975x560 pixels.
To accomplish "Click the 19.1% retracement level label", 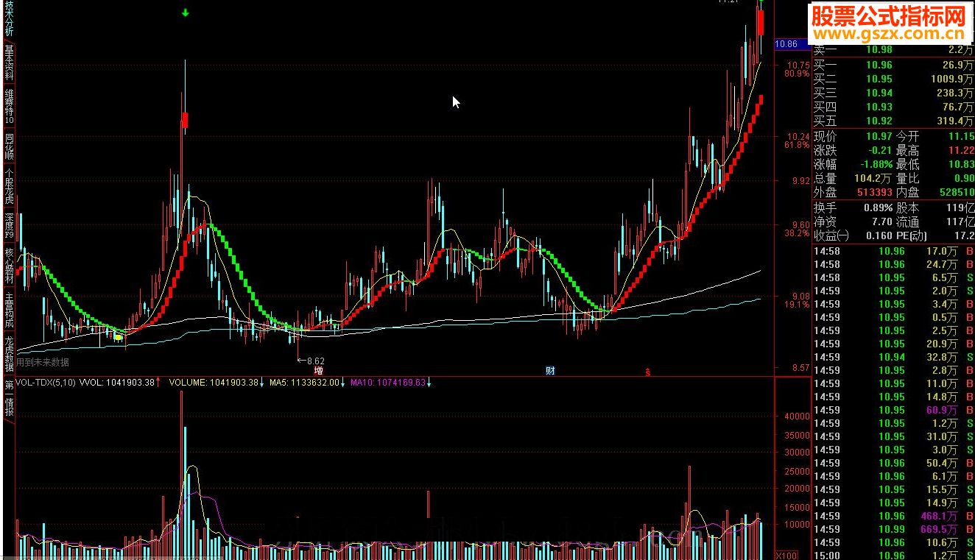I will (796, 304).
